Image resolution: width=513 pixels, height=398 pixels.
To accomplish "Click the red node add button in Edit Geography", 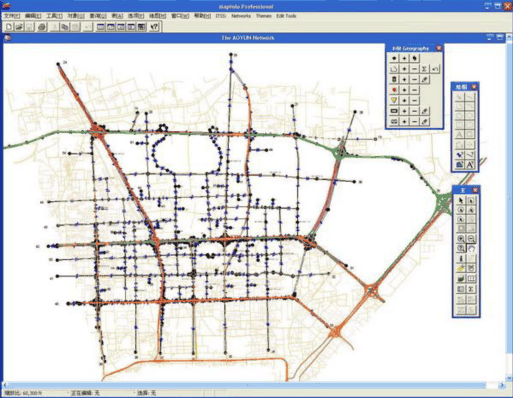I will [x=404, y=90].
